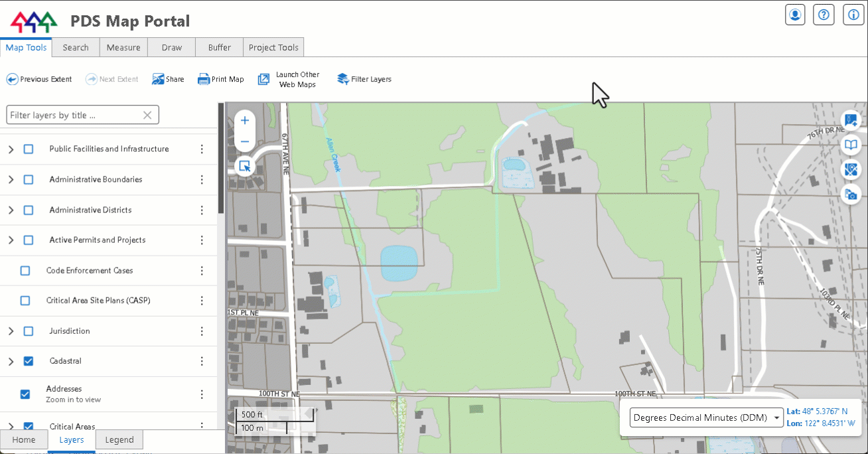Click the Print Map tool
The height and width of the screenshot is (454, 868).
click(220, 79)
